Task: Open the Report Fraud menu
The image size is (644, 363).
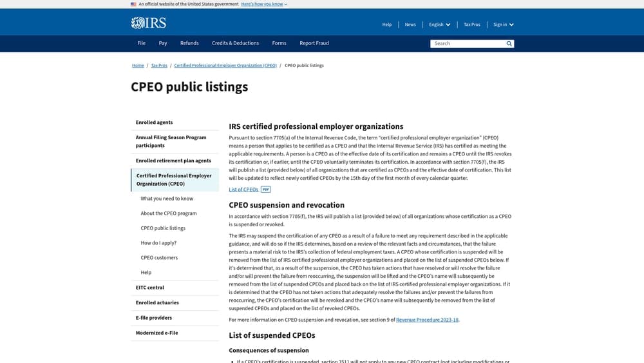Action: [314, 43]
